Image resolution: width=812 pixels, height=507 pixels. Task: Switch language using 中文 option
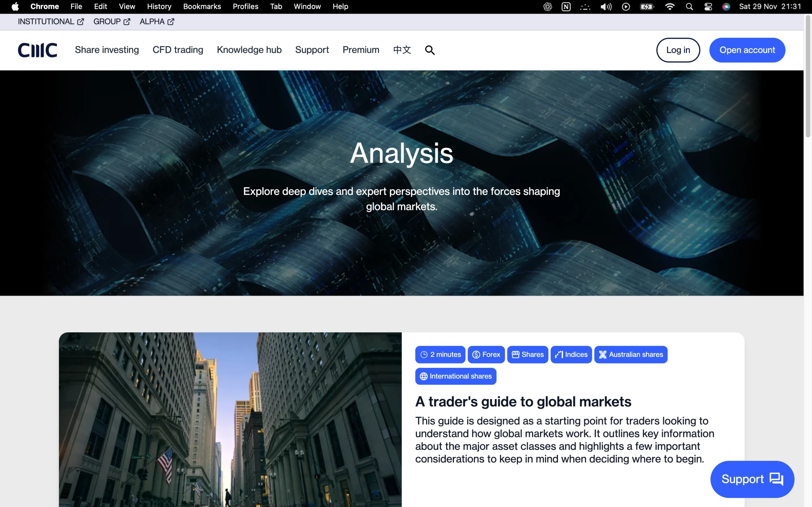click(x=402, y=50)
